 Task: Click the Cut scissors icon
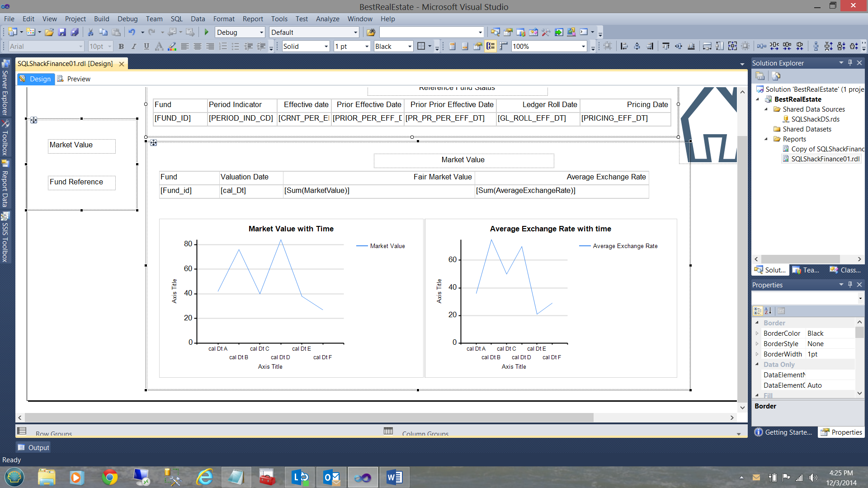[x=90, y=32]
